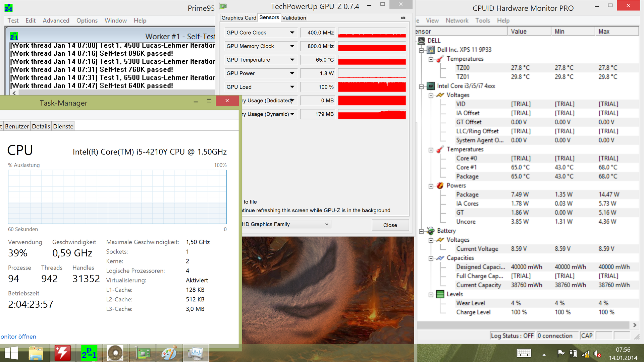Click the Task Manager taskbar icon

point(196,353)
